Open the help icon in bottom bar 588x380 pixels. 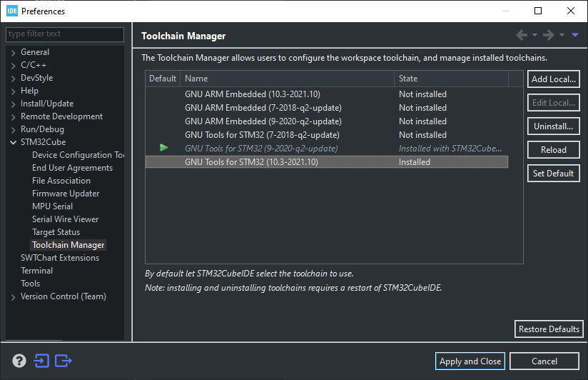(19, 361)
